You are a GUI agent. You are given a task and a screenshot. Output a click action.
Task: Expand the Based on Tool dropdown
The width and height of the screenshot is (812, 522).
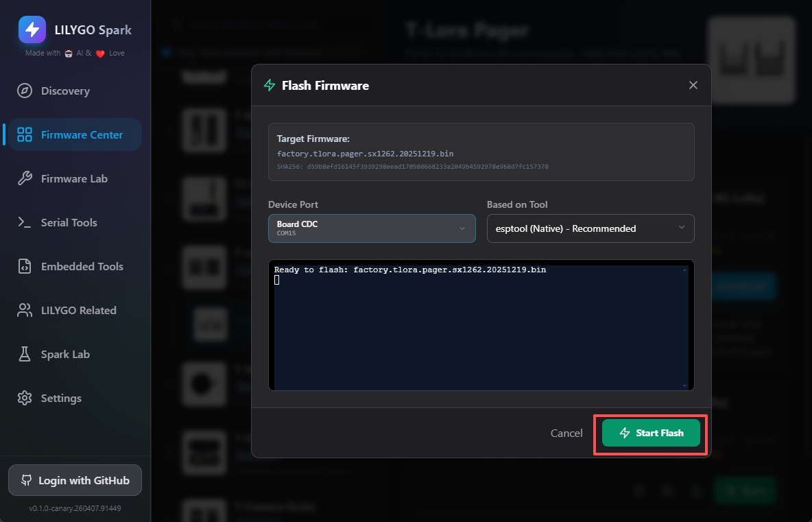(x=590, y=228)
